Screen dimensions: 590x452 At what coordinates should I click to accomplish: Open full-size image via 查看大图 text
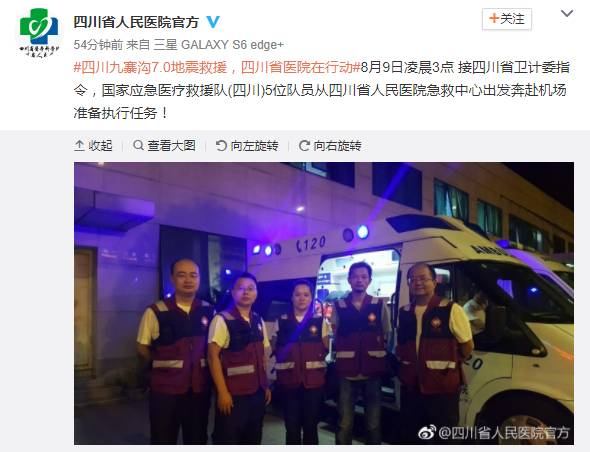[x=172, y=145]
